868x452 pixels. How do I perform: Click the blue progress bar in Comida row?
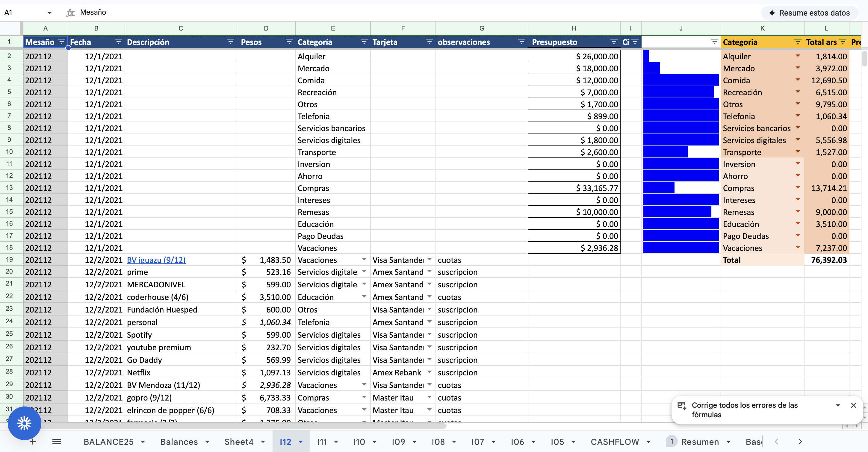pos(681,80)
